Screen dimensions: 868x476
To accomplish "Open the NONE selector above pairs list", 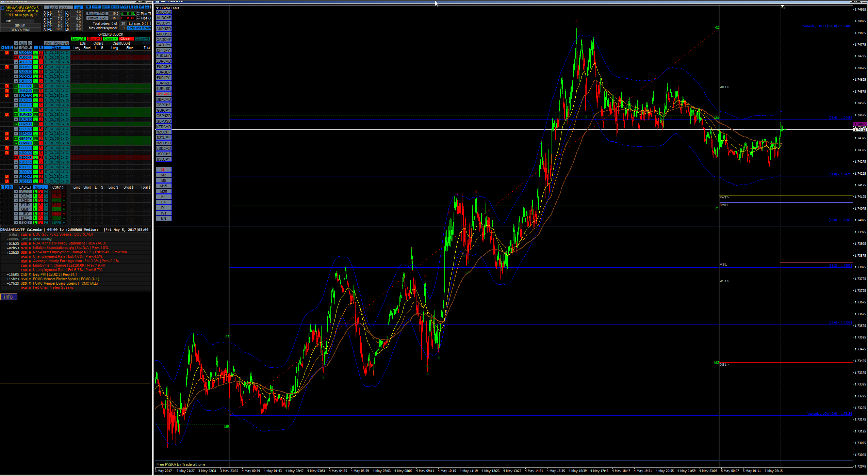I will (26, 48).
